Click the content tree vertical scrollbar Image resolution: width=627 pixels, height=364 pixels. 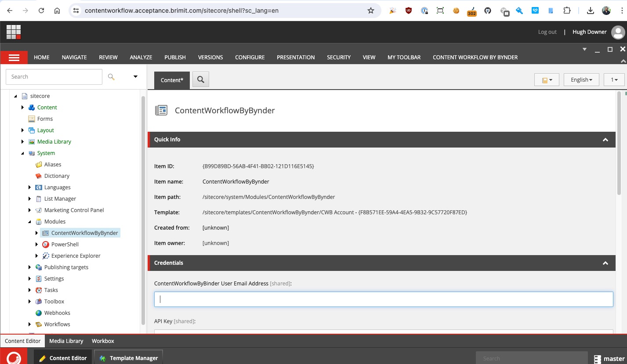(x=143, y=211)
